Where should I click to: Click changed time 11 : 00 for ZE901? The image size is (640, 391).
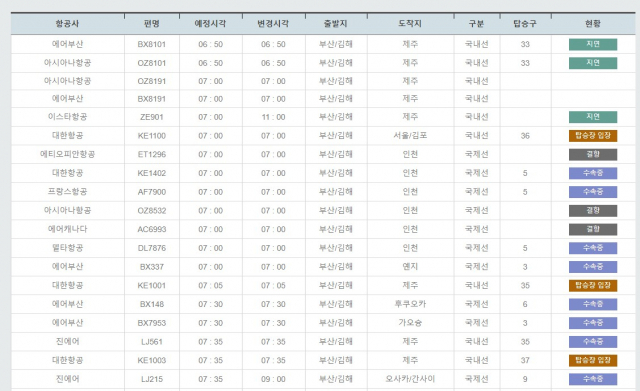tap(273, 117)
